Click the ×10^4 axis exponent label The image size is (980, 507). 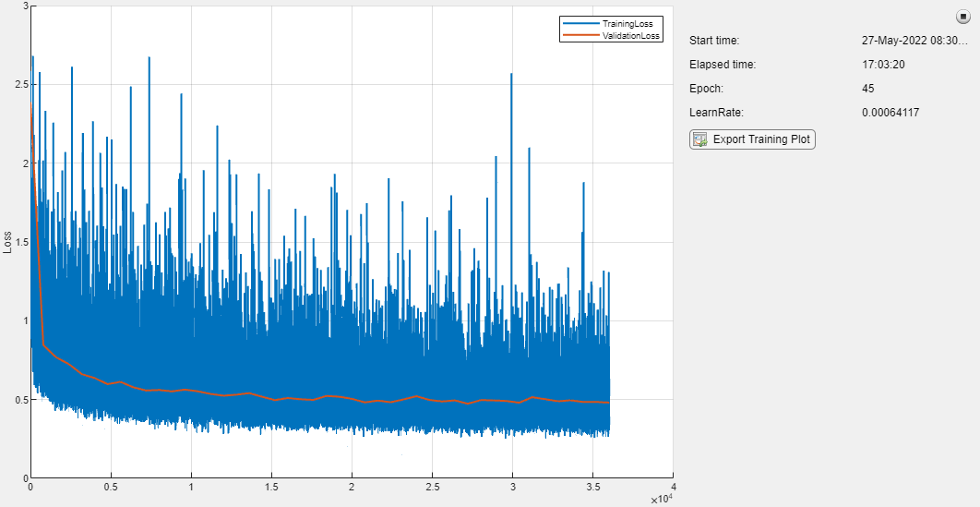coord(663,499)
